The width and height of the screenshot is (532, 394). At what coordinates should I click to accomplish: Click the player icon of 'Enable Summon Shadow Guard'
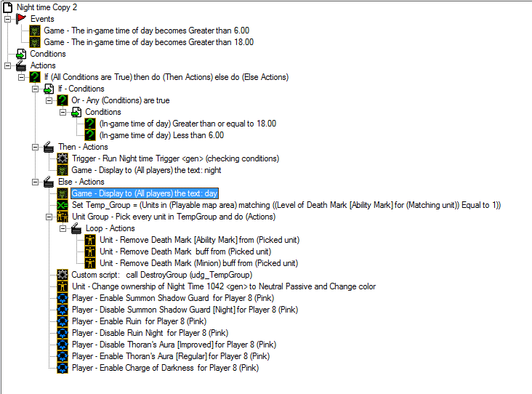click(63, 298)
